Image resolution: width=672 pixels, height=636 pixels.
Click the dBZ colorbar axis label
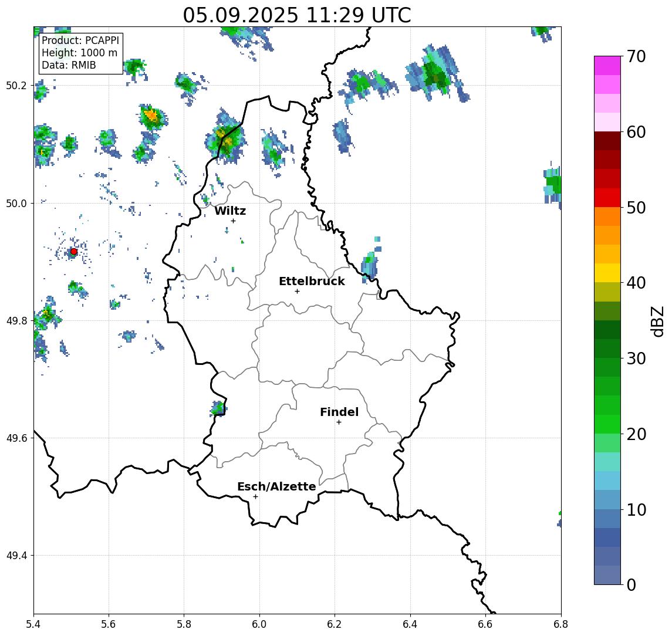657,321
